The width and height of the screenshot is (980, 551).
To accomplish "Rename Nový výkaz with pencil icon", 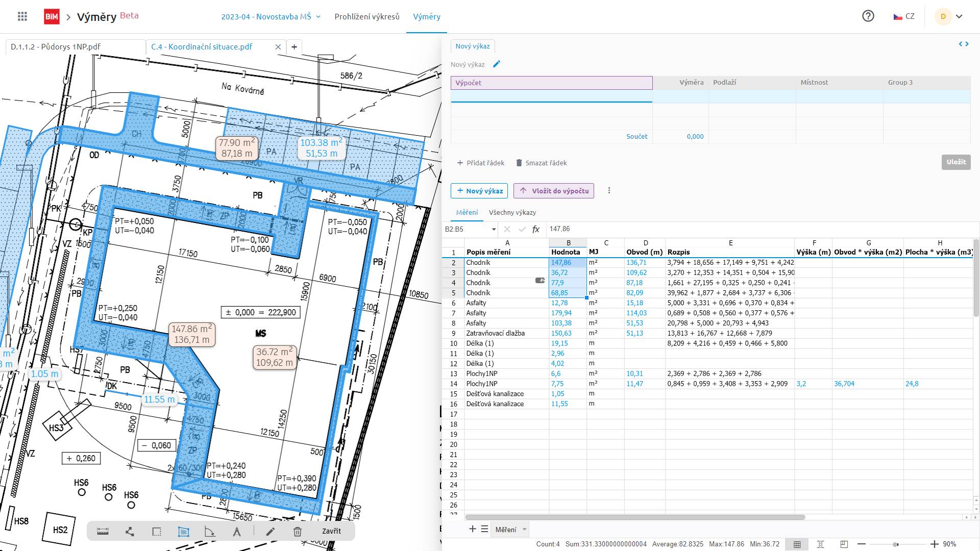I will point(497,64).
